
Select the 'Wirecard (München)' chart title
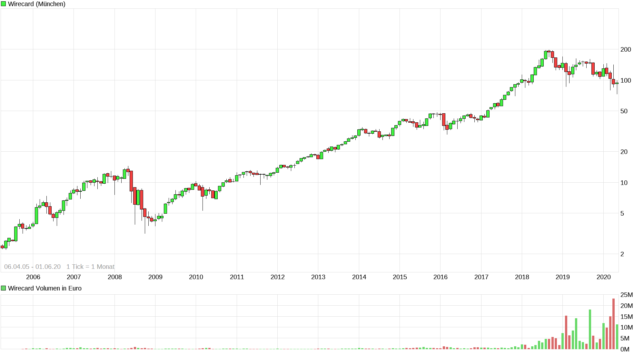(36, 4)
